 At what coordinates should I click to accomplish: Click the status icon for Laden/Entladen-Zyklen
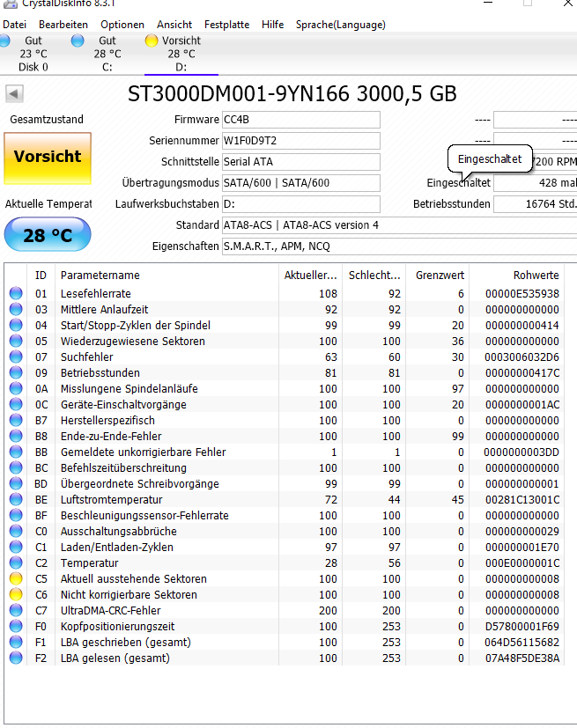16,547
